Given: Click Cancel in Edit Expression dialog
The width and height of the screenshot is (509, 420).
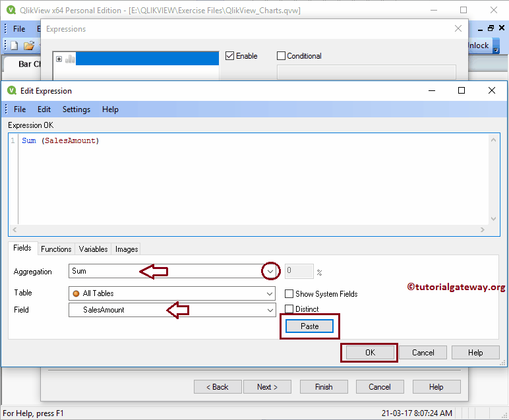Looking at the screenshot, I should click(423, 353).
